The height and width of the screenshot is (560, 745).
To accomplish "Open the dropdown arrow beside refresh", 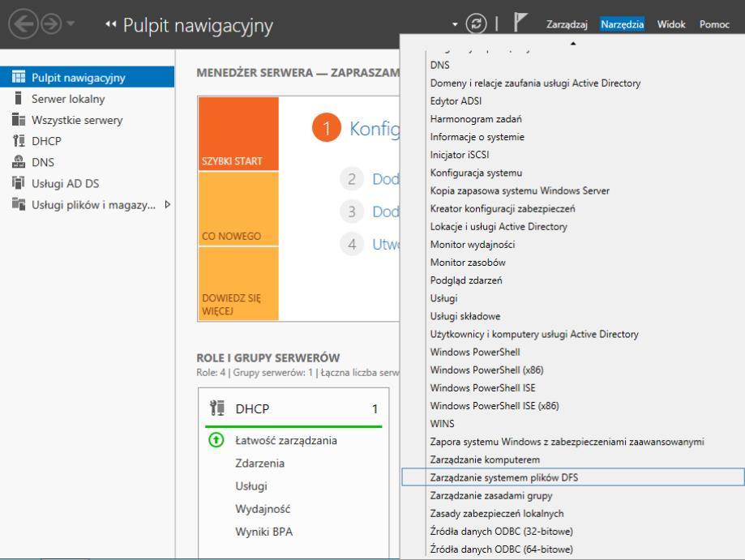I will click(x=455, y=24).
